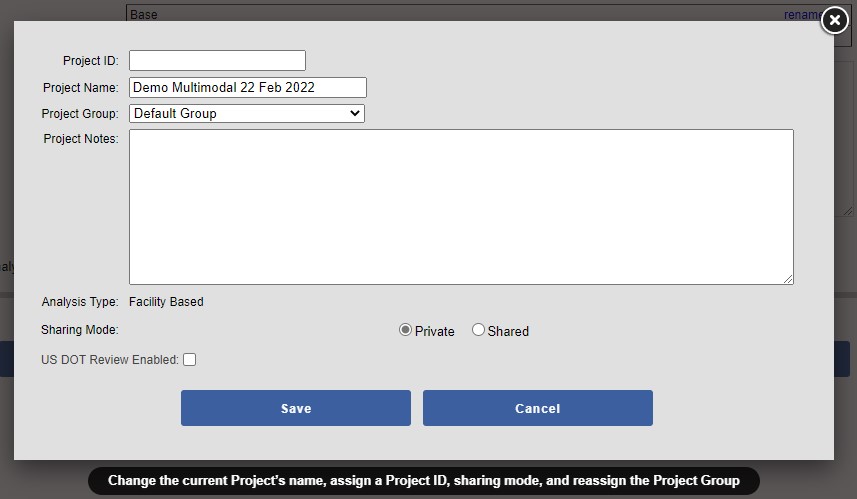Screen dimensions: 857x499
Task: Click the Facility Based analysis type text
Action: [x=166, y=302]
